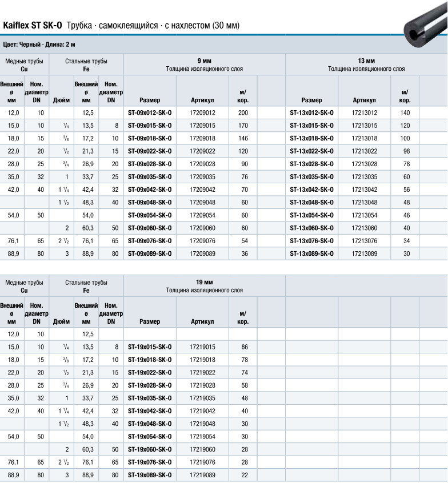448x483 pixels.
Task: Select size cell ST-09x012-SK-0
Action: click(x=150, y=112)
